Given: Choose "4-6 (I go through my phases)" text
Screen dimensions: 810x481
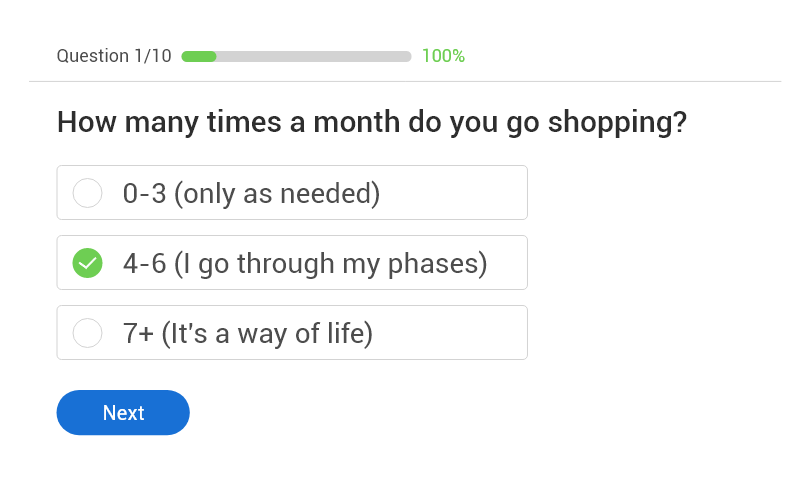Looking at the screenshot, I should click(305, 263).
